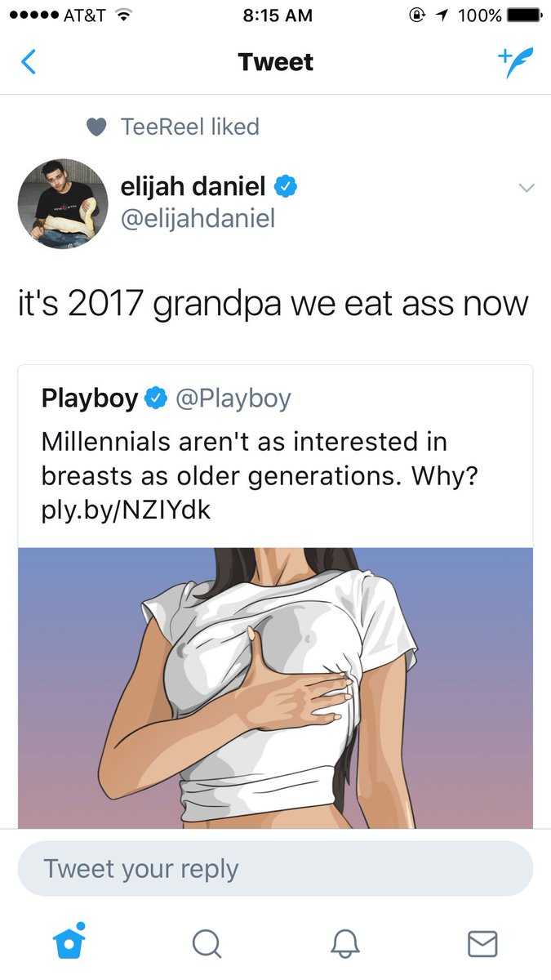View the @elijahdaniel handle profile
The width and height of the screenshot is (551, 980).
(198, 218)
